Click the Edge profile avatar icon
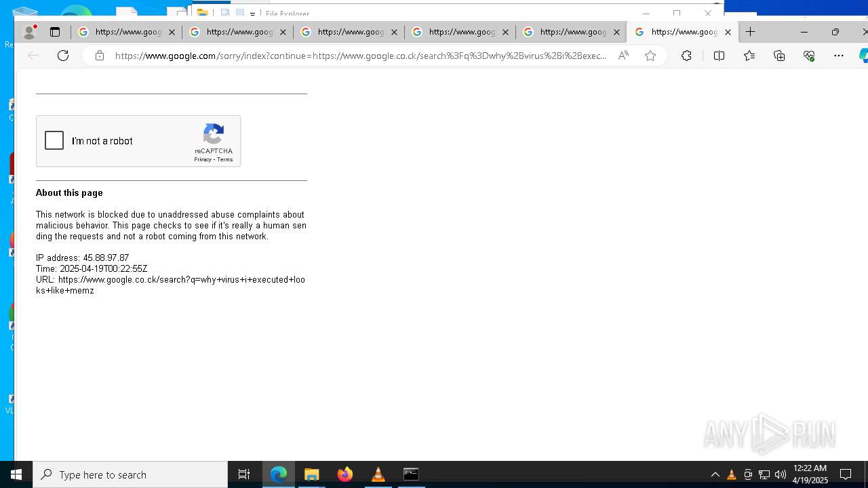Image resolution: width=868 pixels, height=488 pixels. (x=29, y=32)
